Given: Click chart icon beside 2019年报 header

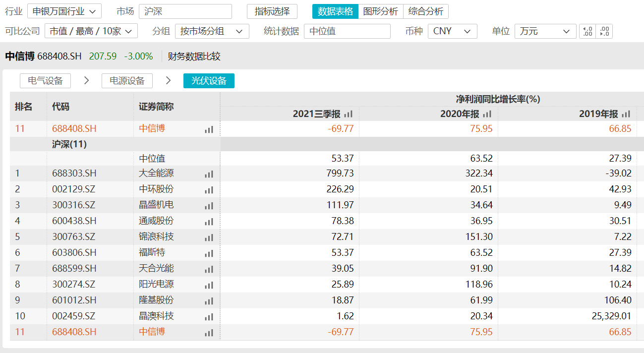Looking at the screenshot, I should tap(626, 115).
